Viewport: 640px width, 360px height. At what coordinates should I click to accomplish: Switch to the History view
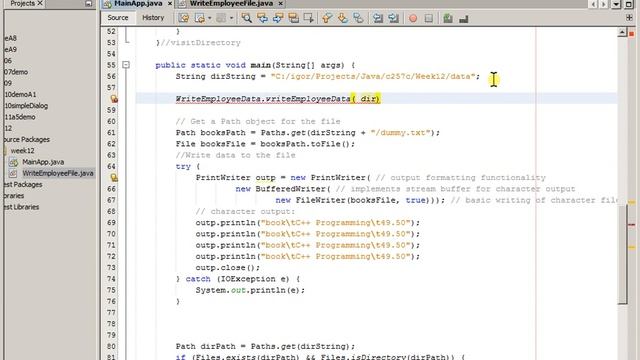(153, 18)
